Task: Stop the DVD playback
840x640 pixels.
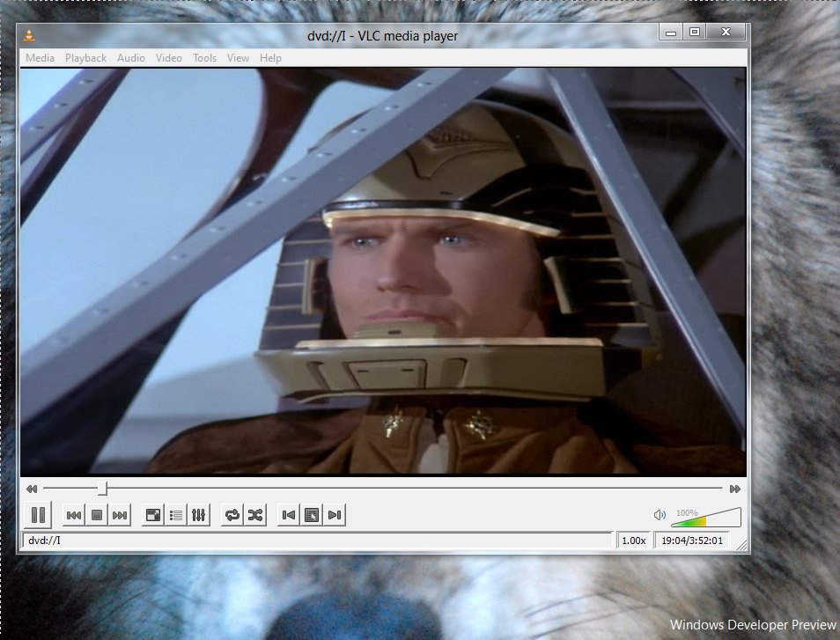Action: 97,515
